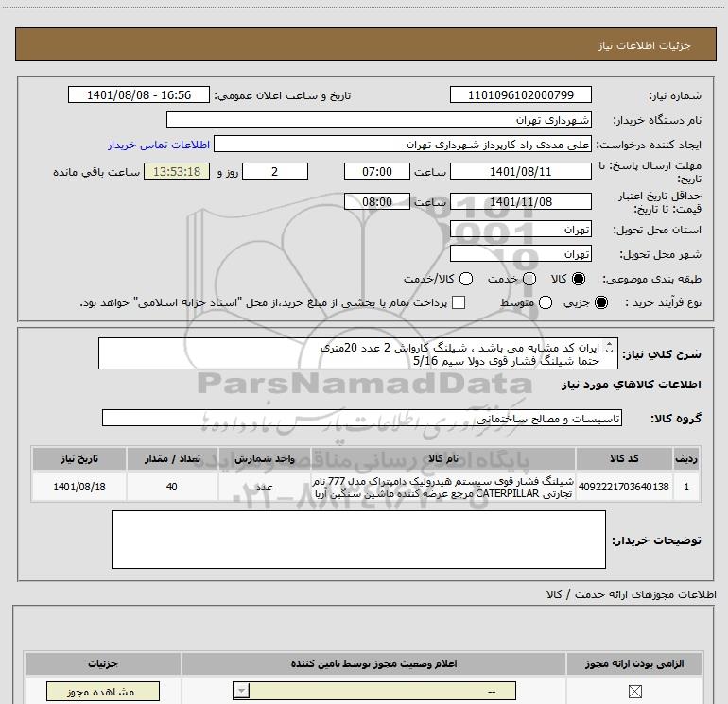Click need number field 1101096102000799

point(520,94)
